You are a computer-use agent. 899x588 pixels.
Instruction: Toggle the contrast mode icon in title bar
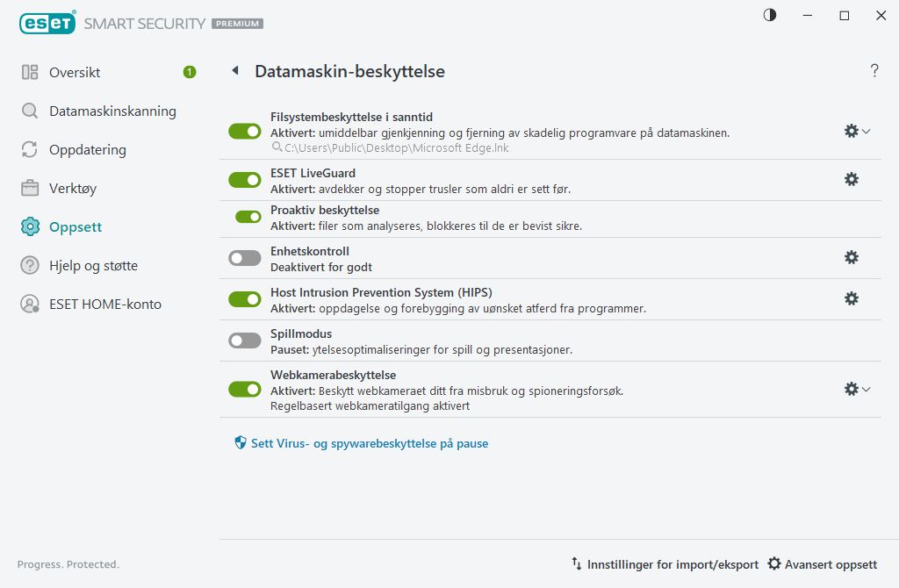point(770,15)
